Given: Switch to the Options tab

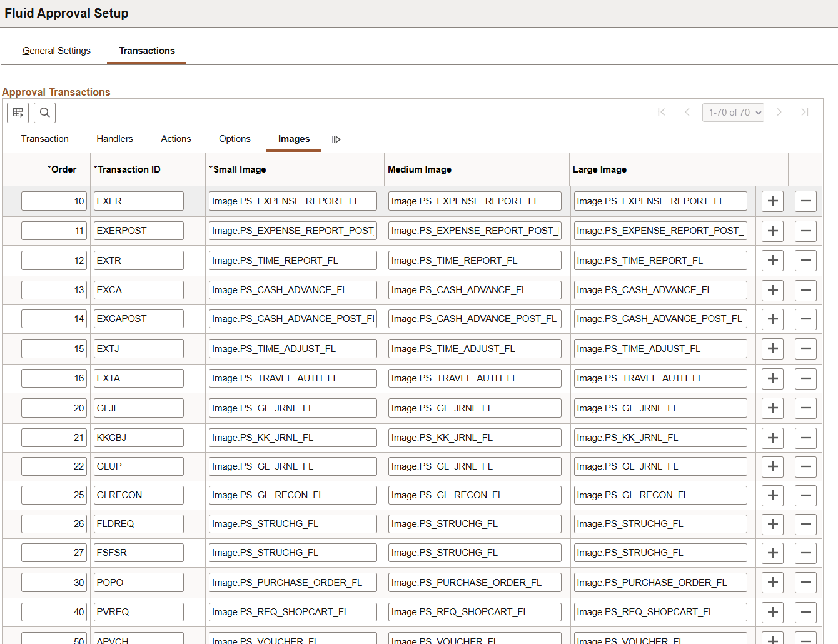Looking at the screenshot, I should tap(235, 139).
